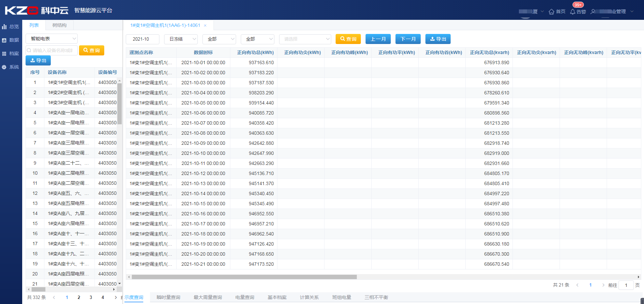Click the orange 查询 button in data toolbar
This screenshot has width=644, height=304.
click(x=348, y=39)
